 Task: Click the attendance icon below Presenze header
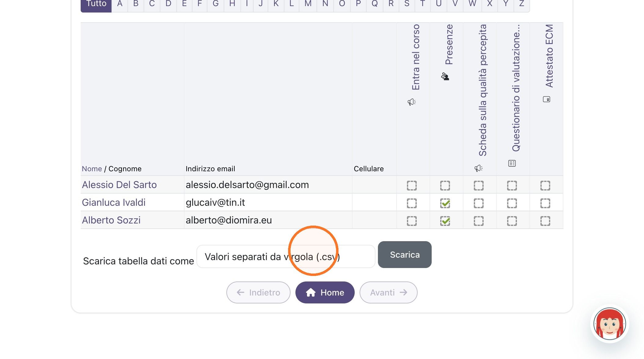point(445,76)
